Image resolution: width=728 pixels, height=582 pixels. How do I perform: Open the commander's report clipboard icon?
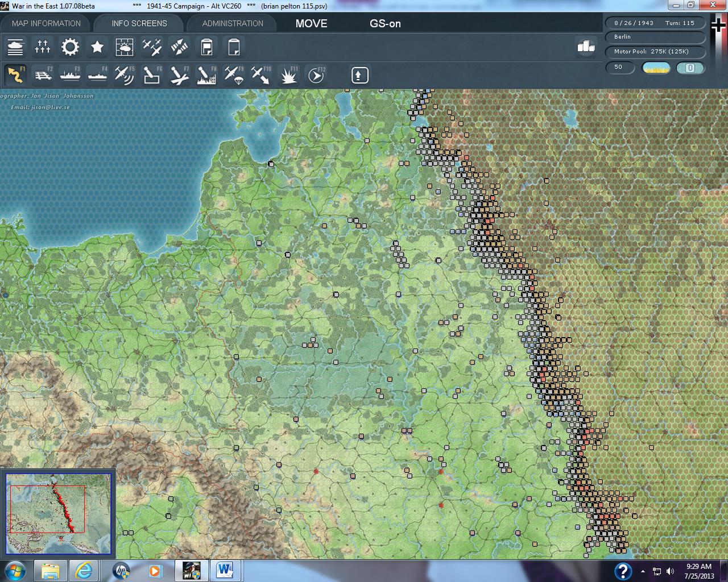point(206,47)
